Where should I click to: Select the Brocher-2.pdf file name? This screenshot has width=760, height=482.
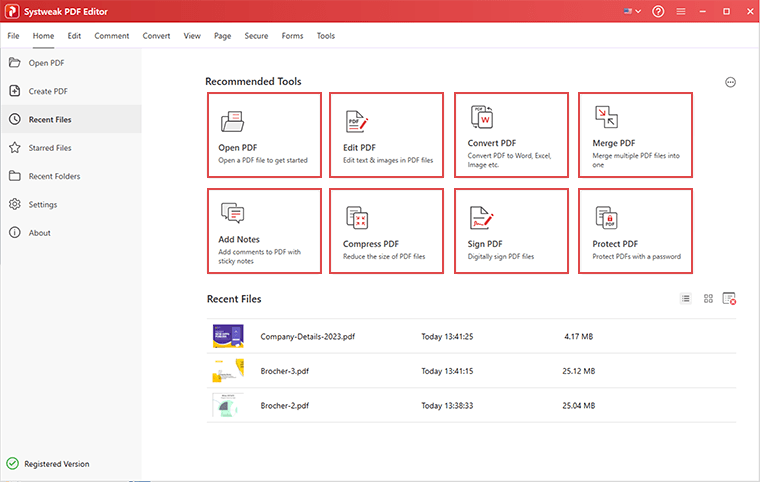click(285, 405)
